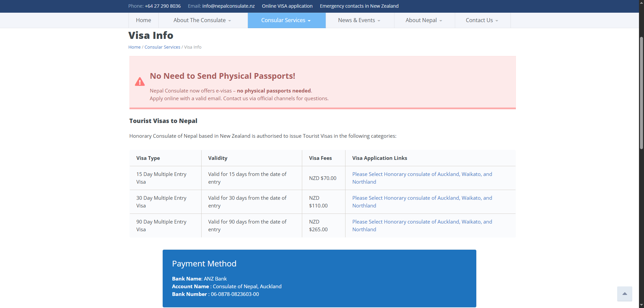The height and width of the screenshot is (308, 644).
Task: Go to the Home navigation tab
Action: point(143,20)
